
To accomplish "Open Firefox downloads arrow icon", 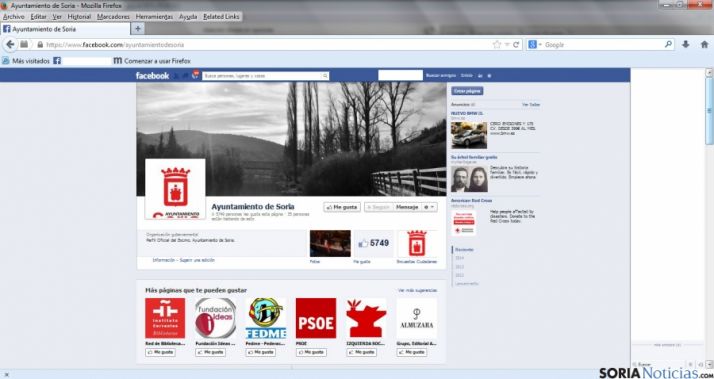I will pos(686,44).
